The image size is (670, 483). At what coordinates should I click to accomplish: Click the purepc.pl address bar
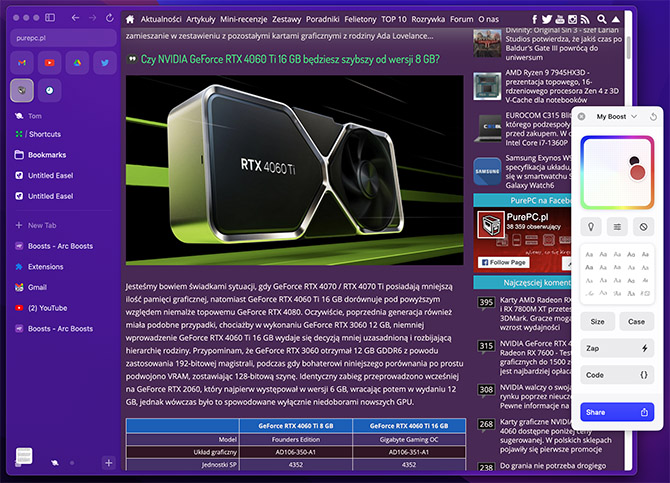[63, 38]
